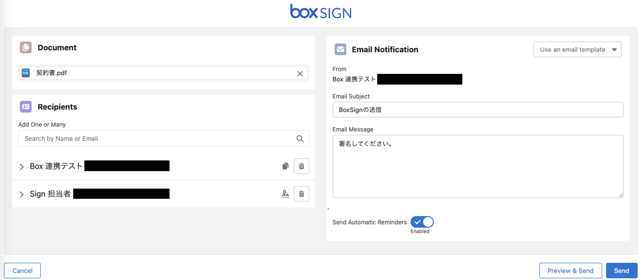Click the signer role icon for Sign 担当者
Viewport: 644px width, 280px height.
coord(285,194)
